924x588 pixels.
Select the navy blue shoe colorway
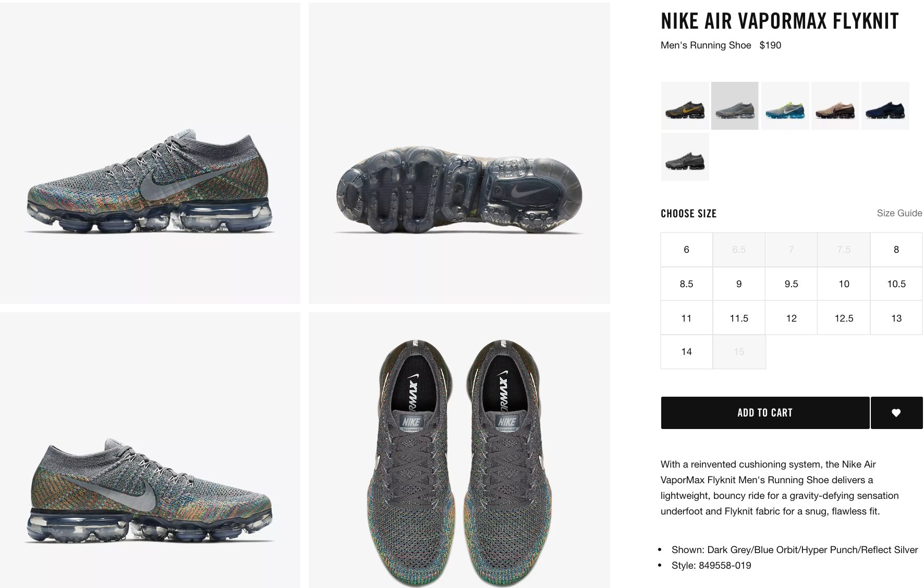pos(885,106)
